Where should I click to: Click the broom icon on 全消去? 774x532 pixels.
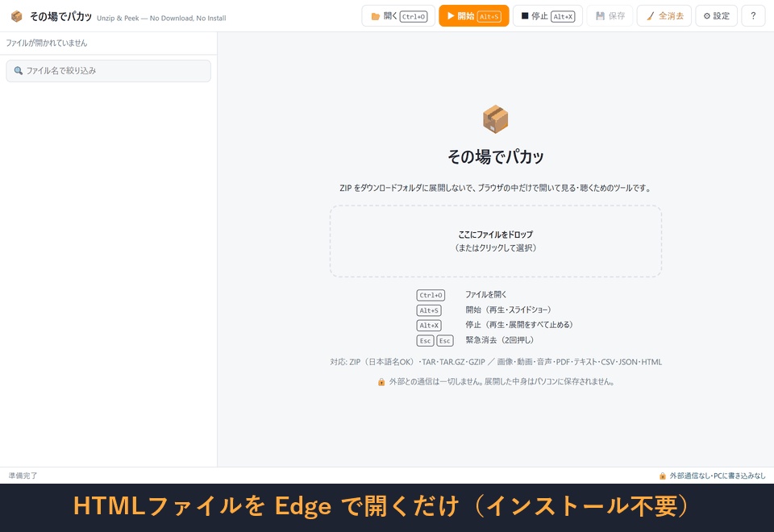[x=650, y=16]
